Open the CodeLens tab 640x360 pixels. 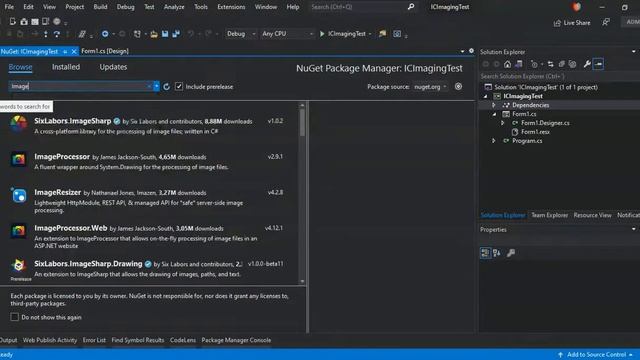point(183,340)
